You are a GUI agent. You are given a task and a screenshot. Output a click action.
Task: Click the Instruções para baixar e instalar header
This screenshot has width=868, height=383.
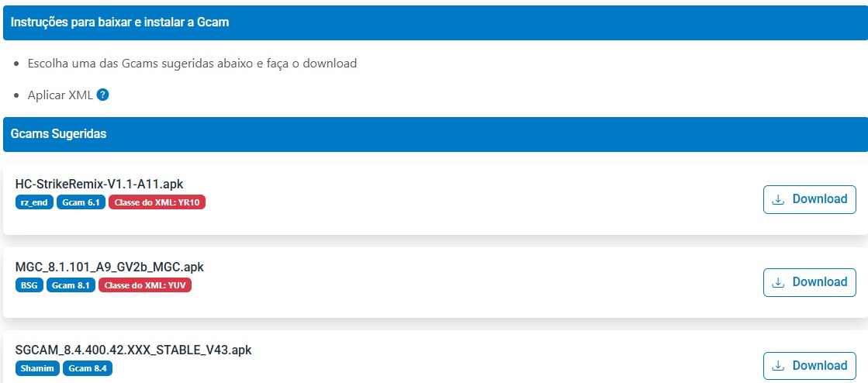[119, 22]
